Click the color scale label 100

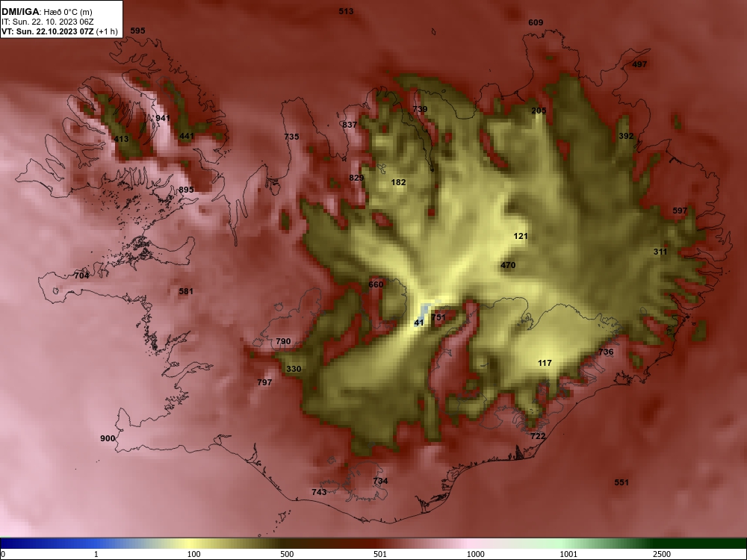pyautogui.click(x=194, y=554)
